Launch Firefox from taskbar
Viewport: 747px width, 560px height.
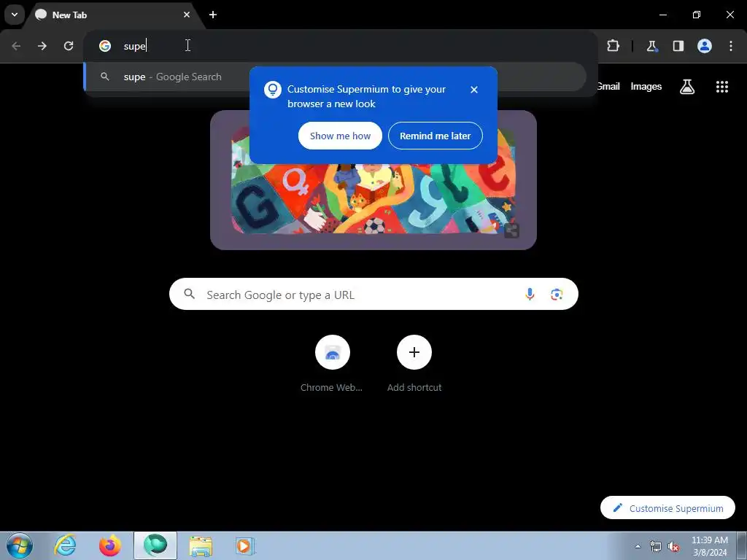110,545
